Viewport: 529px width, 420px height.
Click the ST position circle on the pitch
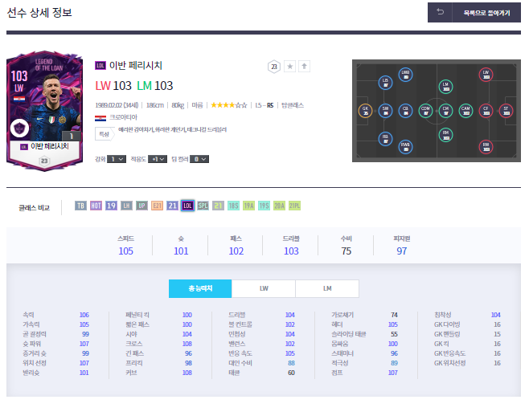[506, 111]
